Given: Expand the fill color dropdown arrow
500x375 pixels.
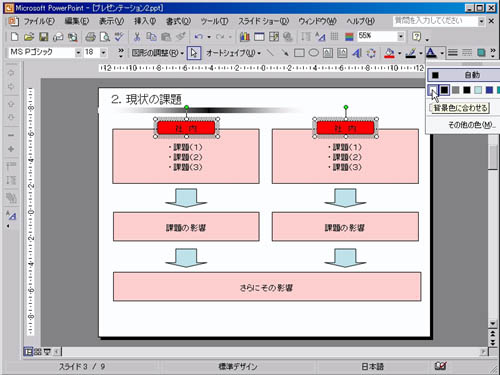Looking at the screenshot, I should (x=399, y=53).
